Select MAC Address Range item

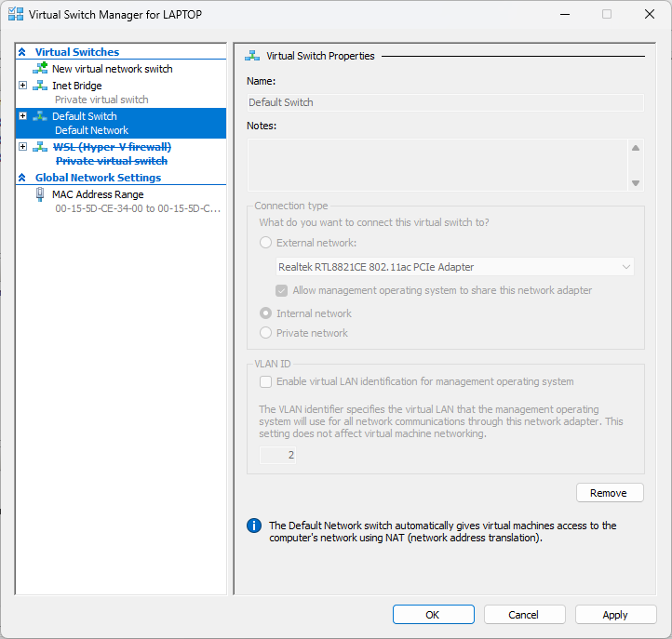pos(98,194)
